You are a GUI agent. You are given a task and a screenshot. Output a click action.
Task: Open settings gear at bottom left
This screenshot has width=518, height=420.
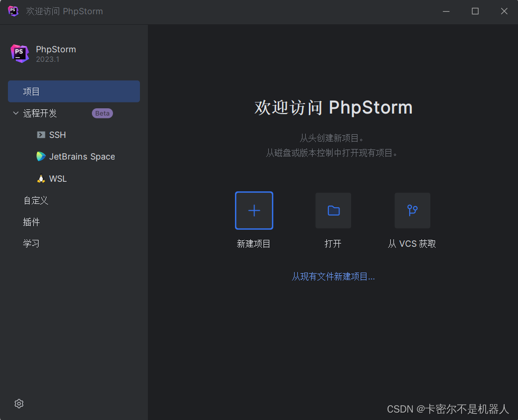pos(19,404)
